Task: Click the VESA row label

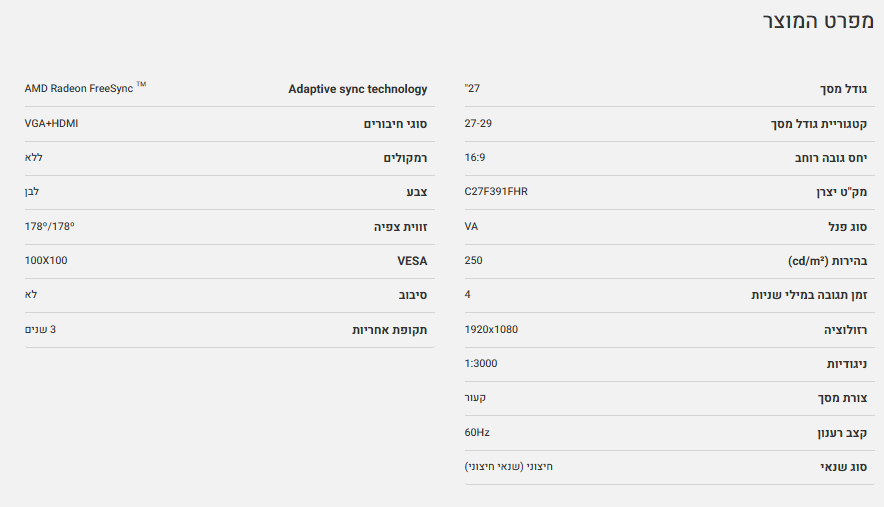Action: [412, 261]
